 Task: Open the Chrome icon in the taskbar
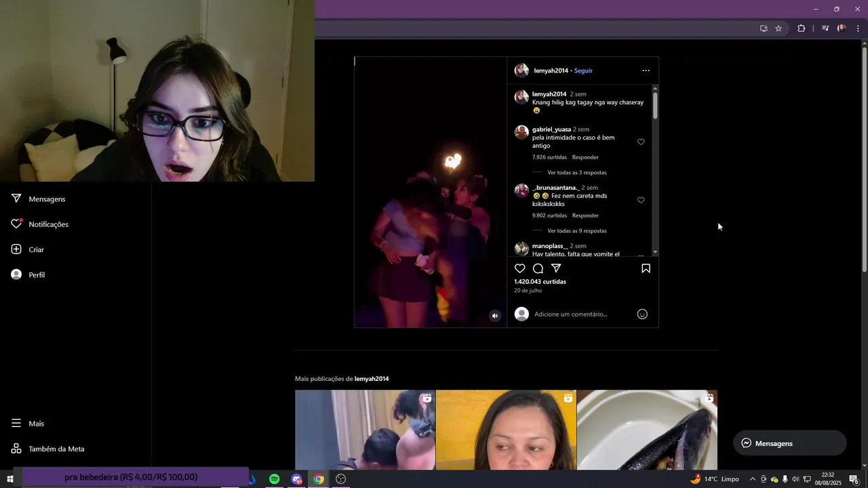(319, 479)
